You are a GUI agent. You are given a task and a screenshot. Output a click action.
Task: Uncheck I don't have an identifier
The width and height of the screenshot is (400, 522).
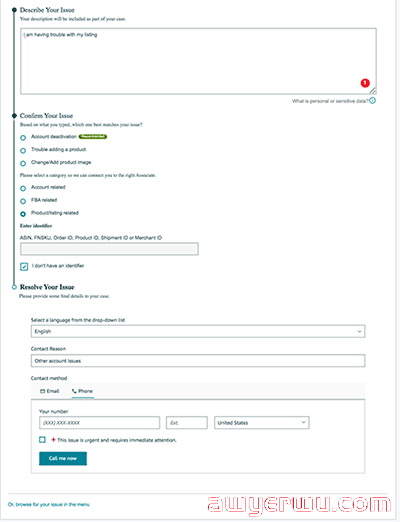[24, 266]
